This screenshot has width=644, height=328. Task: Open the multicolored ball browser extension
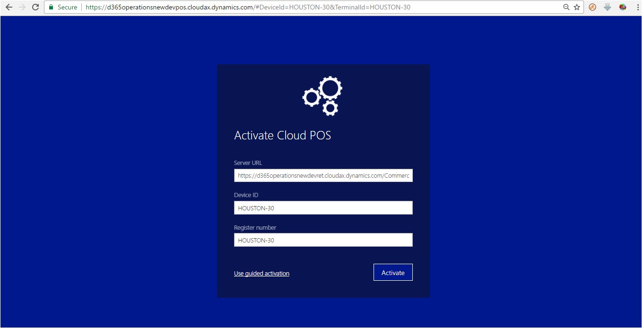coord(623,8)
